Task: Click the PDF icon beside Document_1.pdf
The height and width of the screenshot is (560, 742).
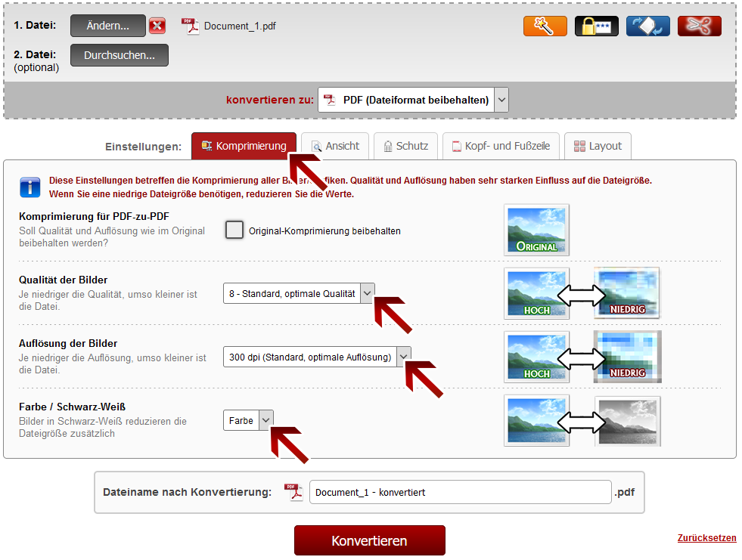Action: 189,26
